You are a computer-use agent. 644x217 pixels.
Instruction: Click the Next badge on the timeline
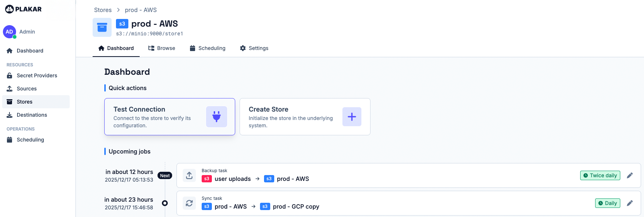pyautogui.click(x=165, y=175)
